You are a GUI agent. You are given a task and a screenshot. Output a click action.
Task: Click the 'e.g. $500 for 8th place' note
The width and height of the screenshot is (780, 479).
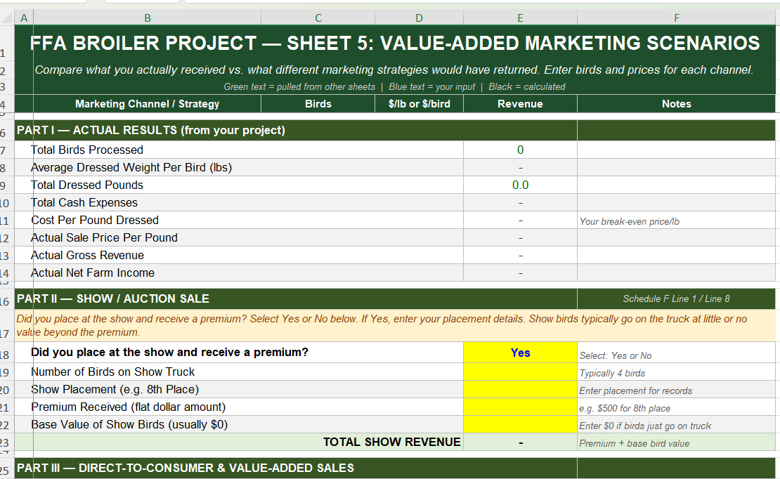625,408
